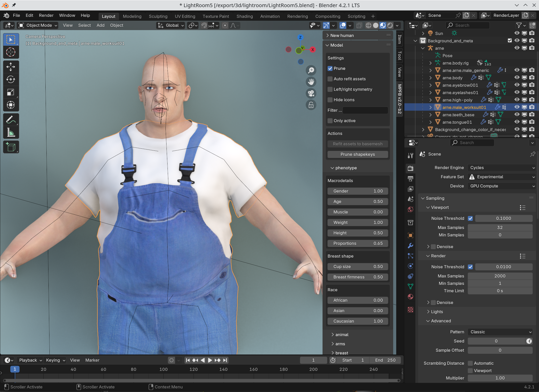Open the Render properties tab icon
This screenshot has width=539, height=392.
click(410, 168)
